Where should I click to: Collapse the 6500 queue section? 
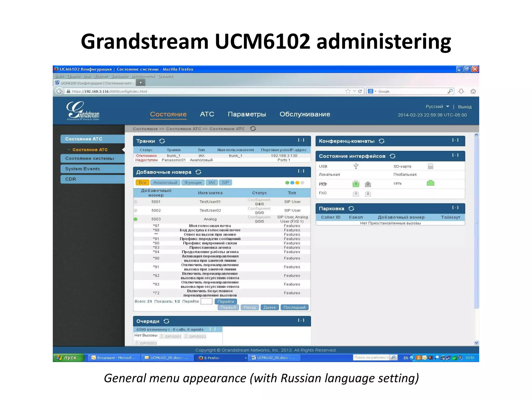coord(212,329)
